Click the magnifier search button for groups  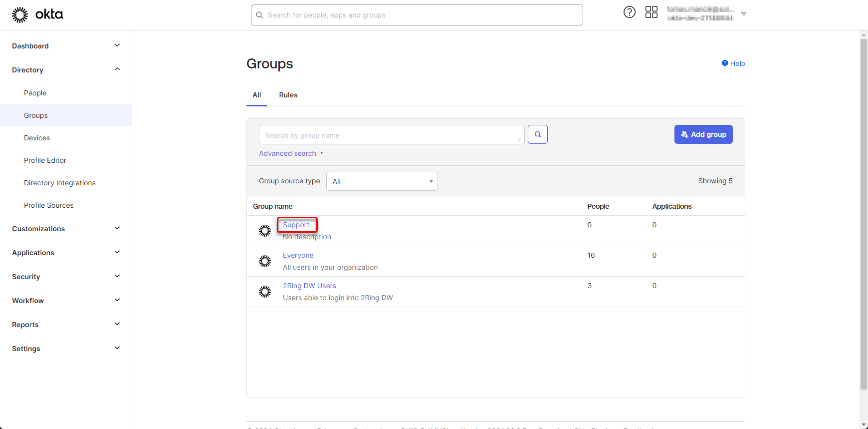pyautogui.click(x=538, y=134)
